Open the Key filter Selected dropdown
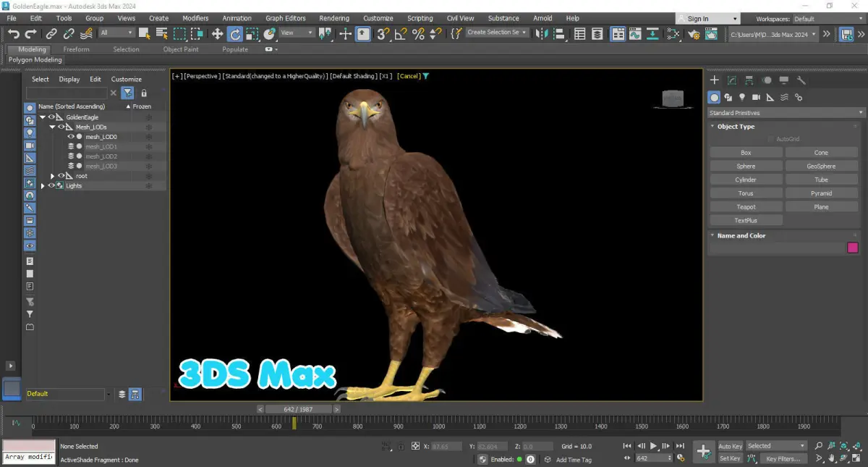 tap(775, 446)
